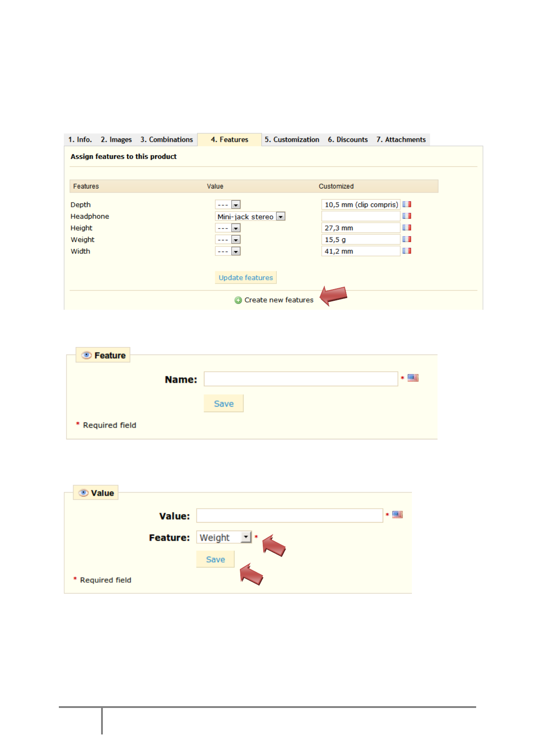The image size is (535, 756).
Task: Click the US flag beside Name field
Action: coord(413,378)
